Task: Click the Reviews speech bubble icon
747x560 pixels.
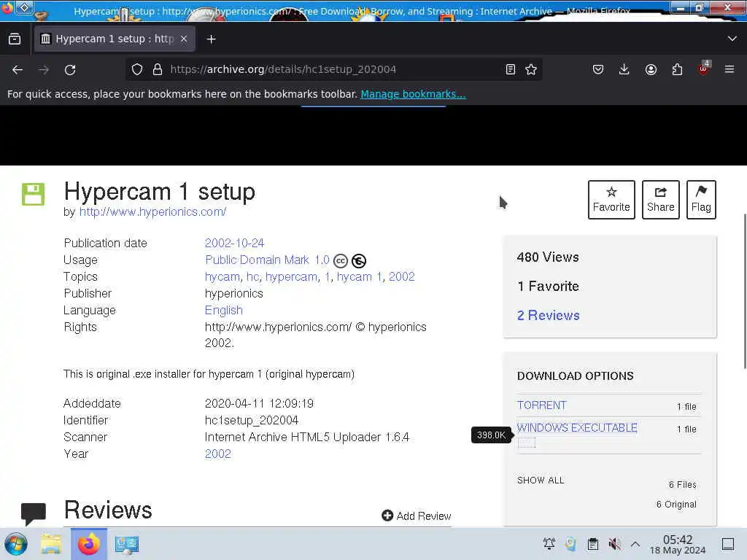Action: point(34,513)
